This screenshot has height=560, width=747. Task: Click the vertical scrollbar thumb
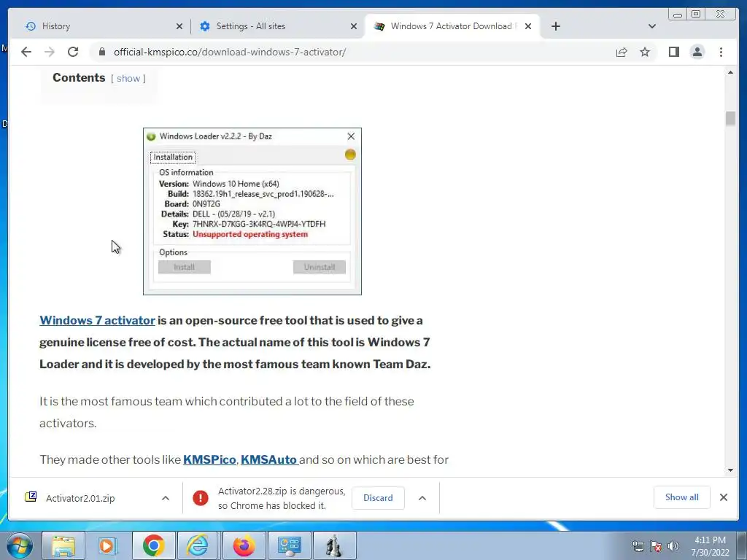click(x=730, y=118)
